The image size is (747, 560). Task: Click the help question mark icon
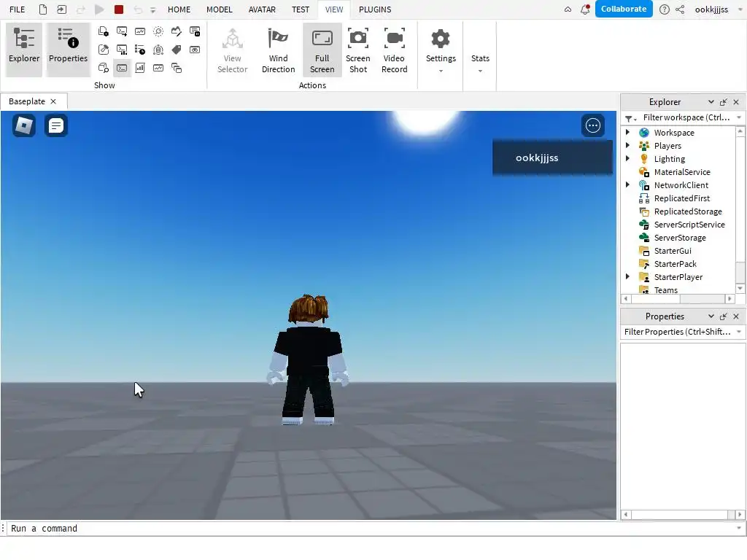click(664, 9)
